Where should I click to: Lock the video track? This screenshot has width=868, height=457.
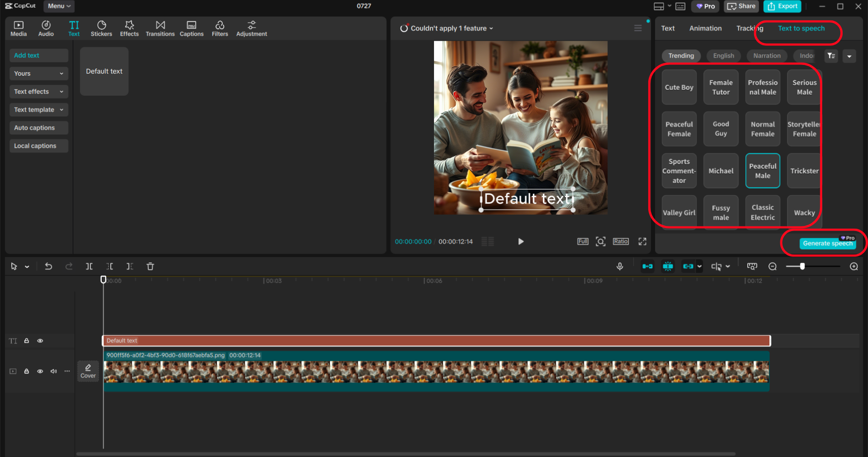(x=27, y=371)
